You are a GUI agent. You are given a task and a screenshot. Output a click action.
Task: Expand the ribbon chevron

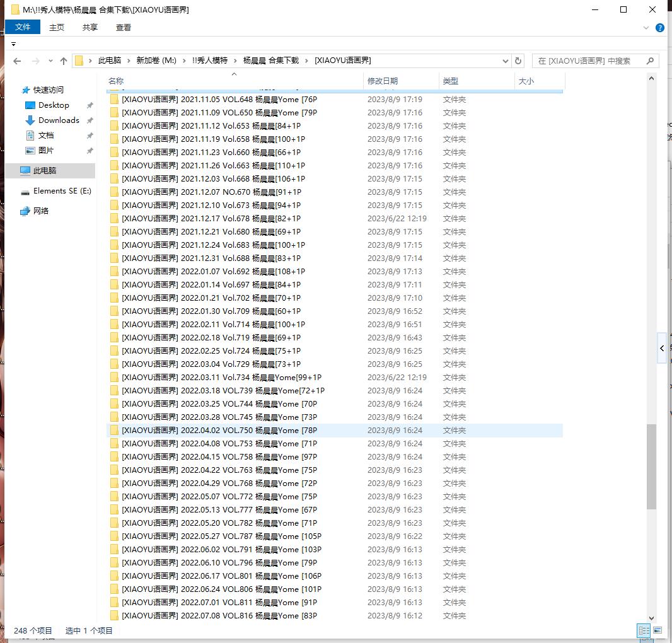pos(646,28)
